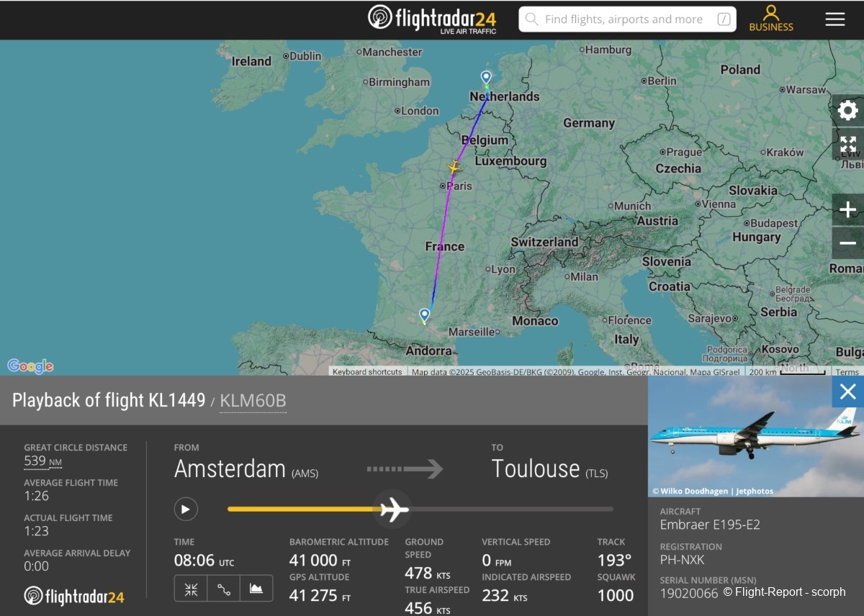Toggle the flight route path icon
Image resolution: width=864 pixels, height=616 pixels.
pos(224,589)
